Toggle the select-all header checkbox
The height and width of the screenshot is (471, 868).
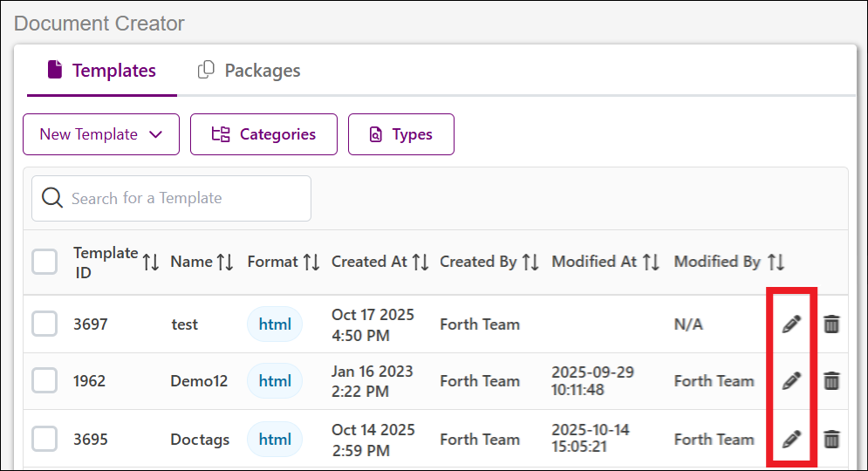[x=44, y=262]
